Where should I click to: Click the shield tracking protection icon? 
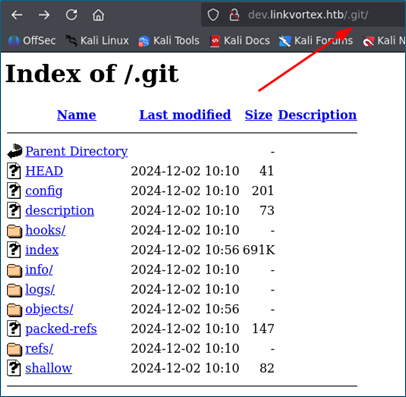pos(213,15)
